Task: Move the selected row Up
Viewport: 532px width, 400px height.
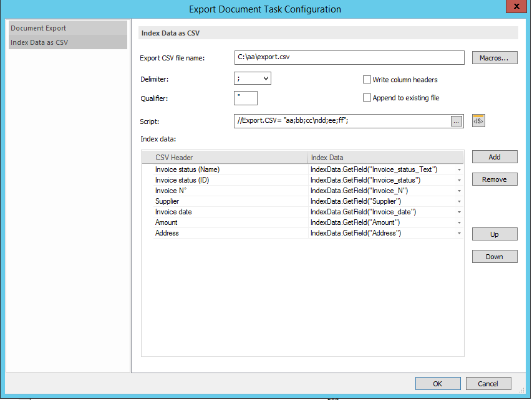Action: 494,234
